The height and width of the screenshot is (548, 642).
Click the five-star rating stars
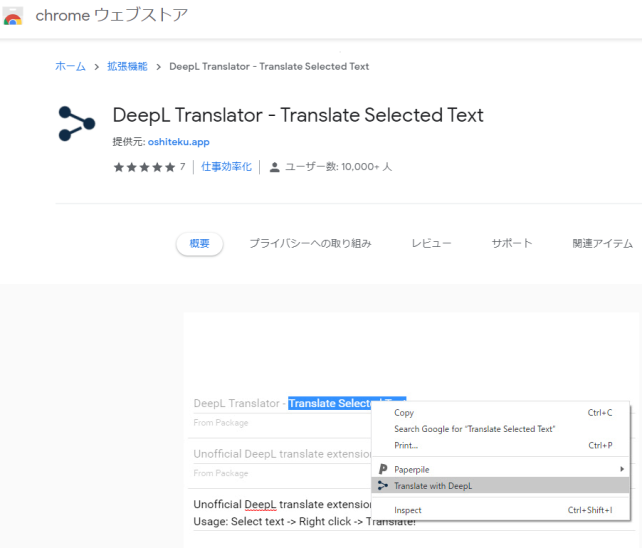point(144,167)
